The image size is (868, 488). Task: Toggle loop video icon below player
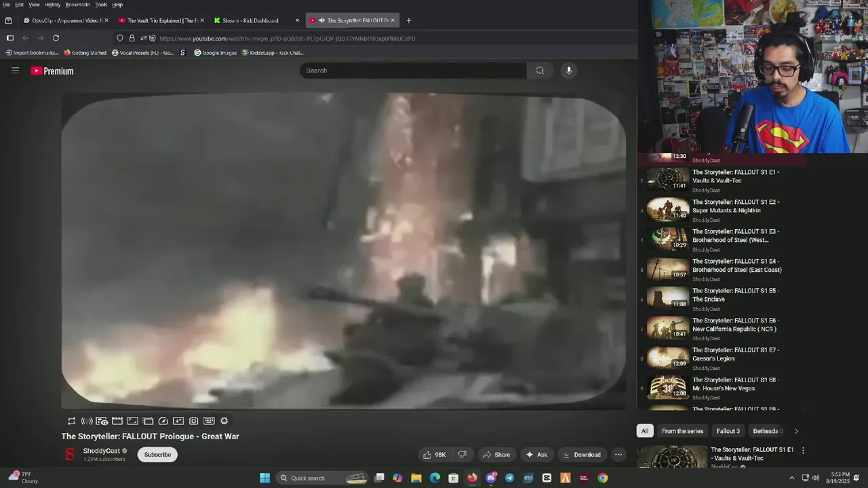(72, 421)
